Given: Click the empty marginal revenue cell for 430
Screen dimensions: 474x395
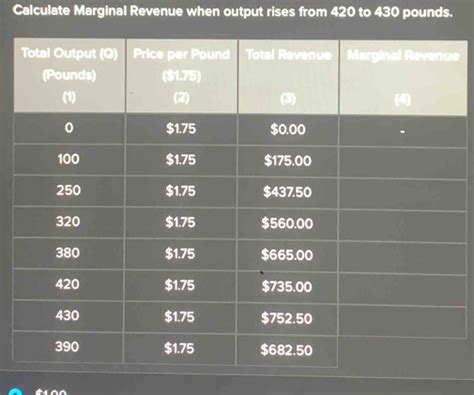Looking at the screenshot, I should [x=402, y=323].
